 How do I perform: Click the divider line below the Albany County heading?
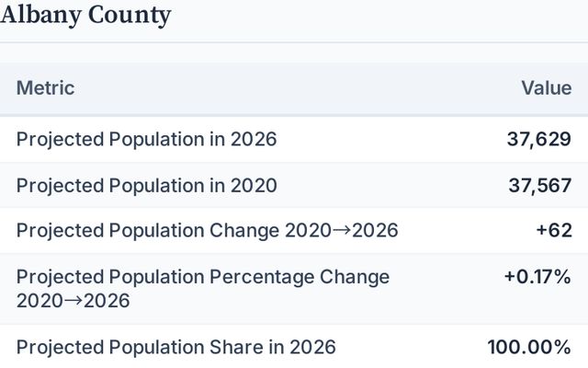click(294, 42)
